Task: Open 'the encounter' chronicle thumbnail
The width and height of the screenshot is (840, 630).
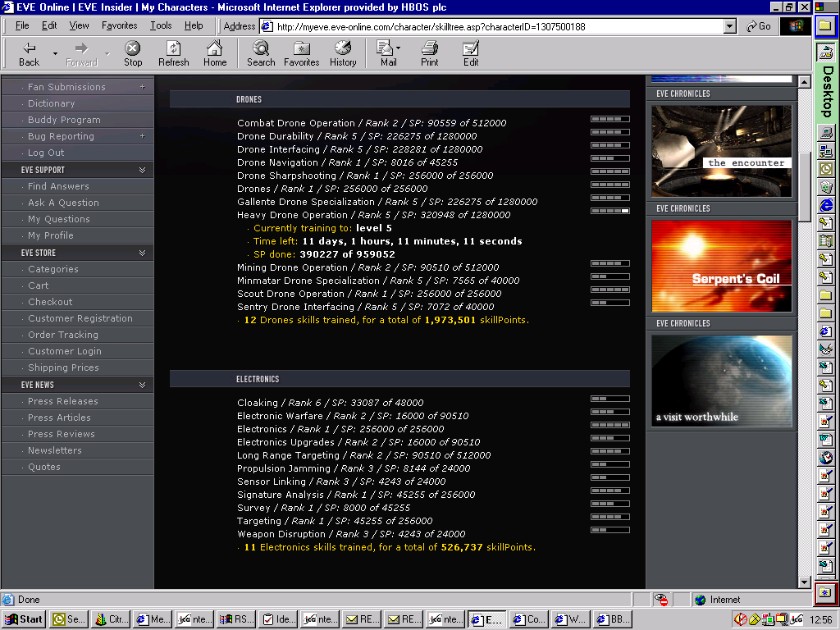Action: pos(722,151)
